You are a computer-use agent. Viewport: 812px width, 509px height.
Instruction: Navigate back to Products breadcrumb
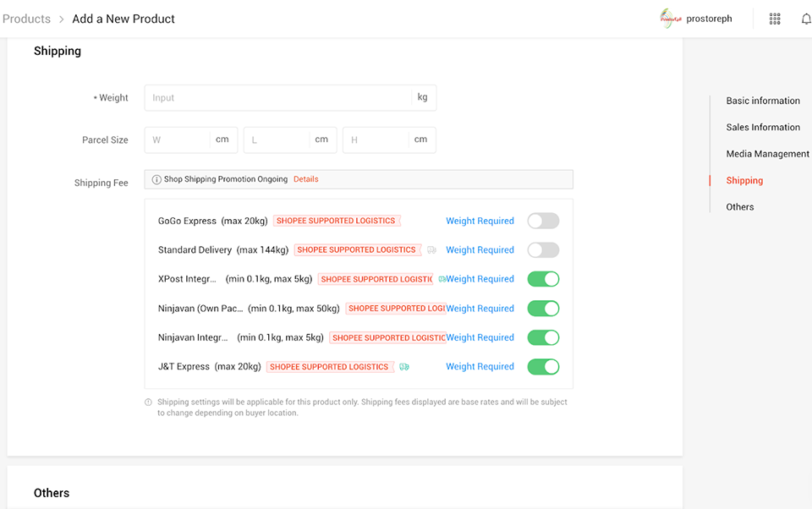[26, 19]
